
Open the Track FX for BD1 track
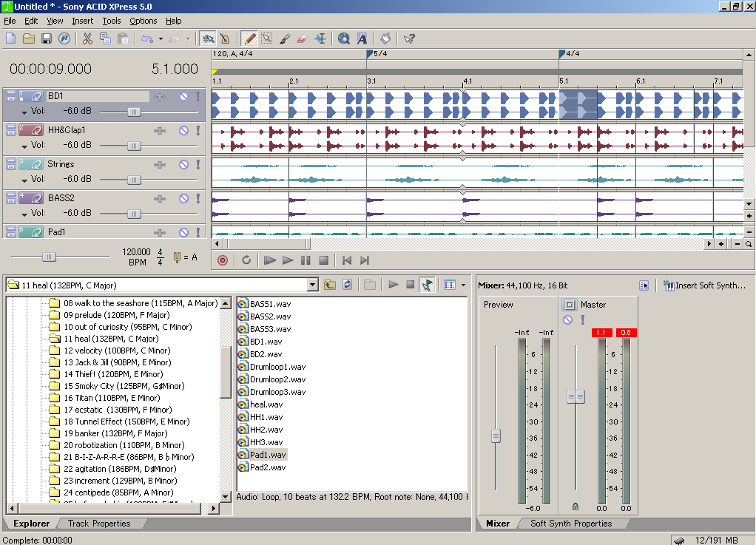[160, 96]
